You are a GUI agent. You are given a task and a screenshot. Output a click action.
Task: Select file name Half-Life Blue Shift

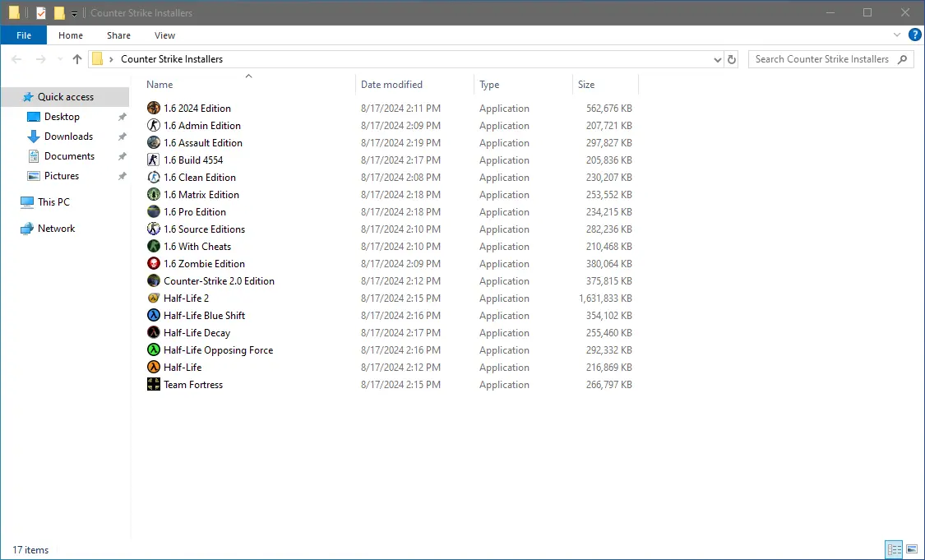(204, 316)
